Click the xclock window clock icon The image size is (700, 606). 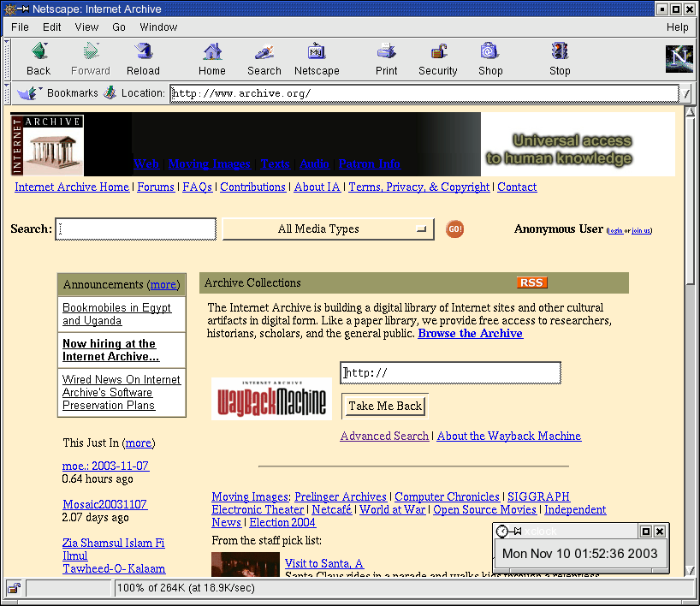point(501,531)
